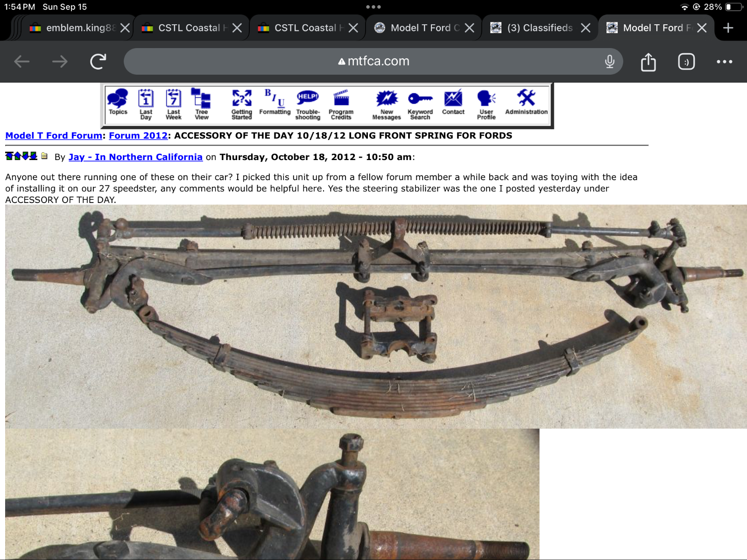Reload the current page
The width and height of the screenshot is (747, 560).
click(x=98, y=61)
